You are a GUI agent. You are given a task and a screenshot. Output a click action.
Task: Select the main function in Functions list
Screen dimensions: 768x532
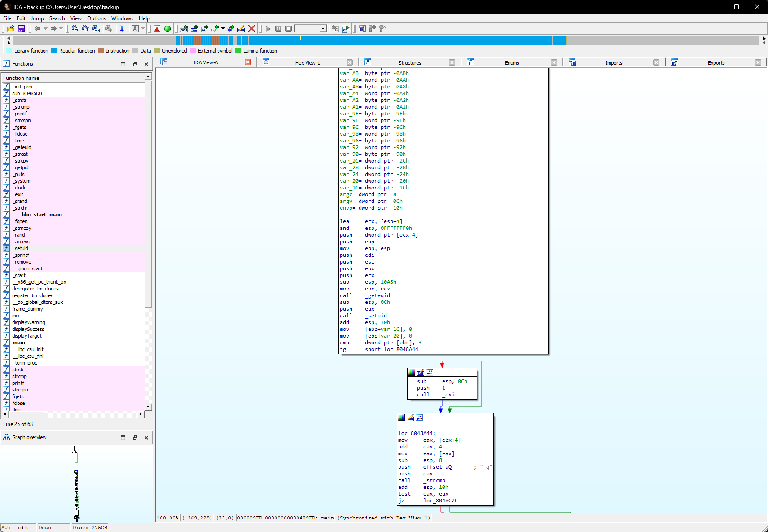pyautogui.click(x=19, y=343)
